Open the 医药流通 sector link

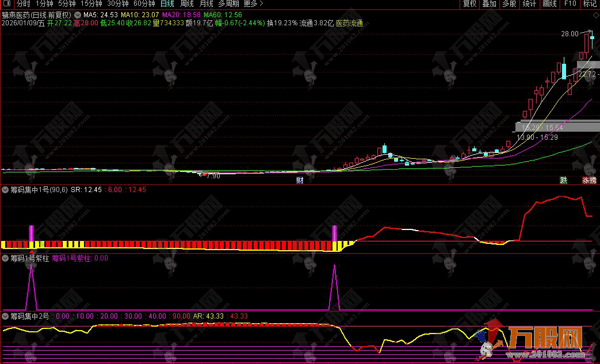click(349, 23)
